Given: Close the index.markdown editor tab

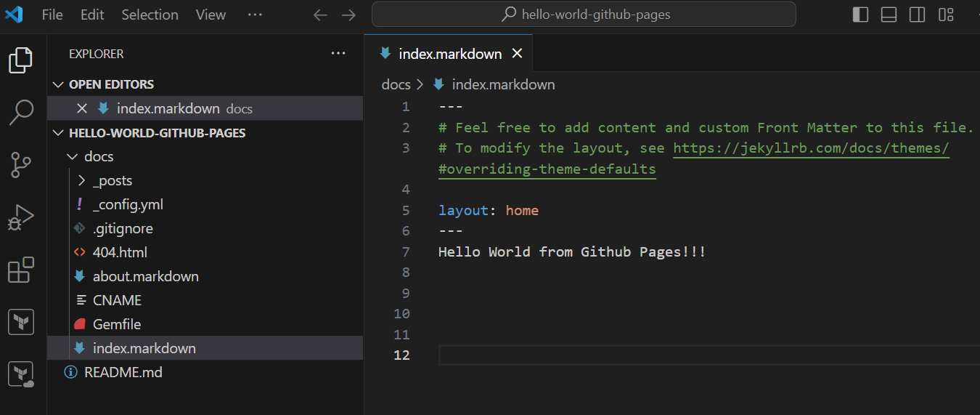Looking at the screenshot, I should [517, 54].
